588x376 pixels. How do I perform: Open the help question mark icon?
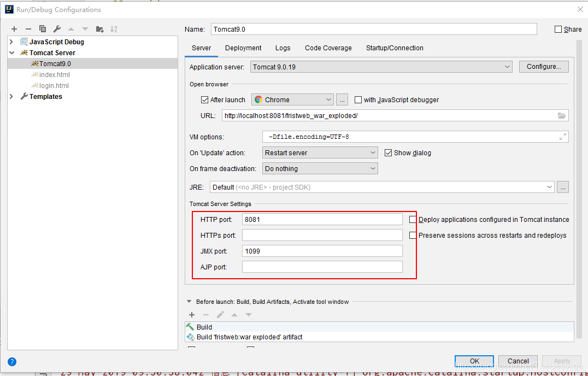(12, 362)
